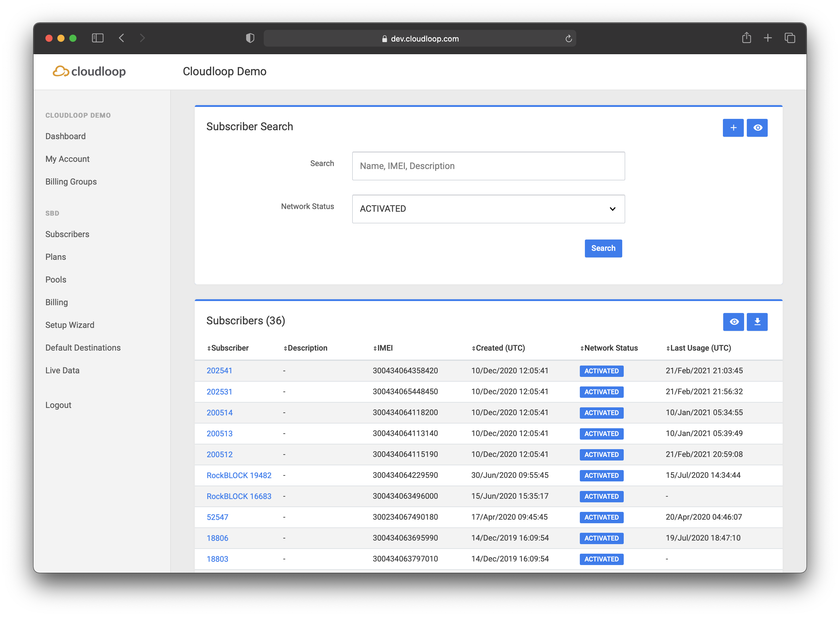This screenshot has width=840, height=617.
Task: Open Subscribers in the sidebar
Action: tap(67, 234)
